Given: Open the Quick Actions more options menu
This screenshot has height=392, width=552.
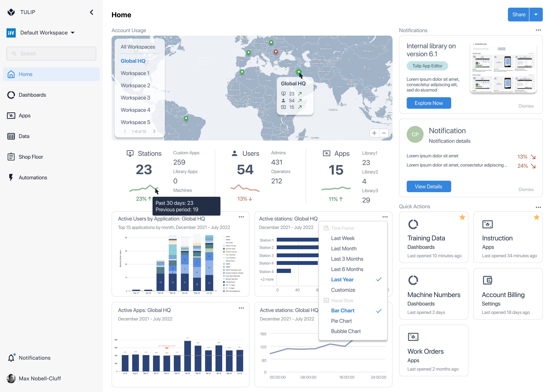Looking at the screenshot, I should click(538, 207).
